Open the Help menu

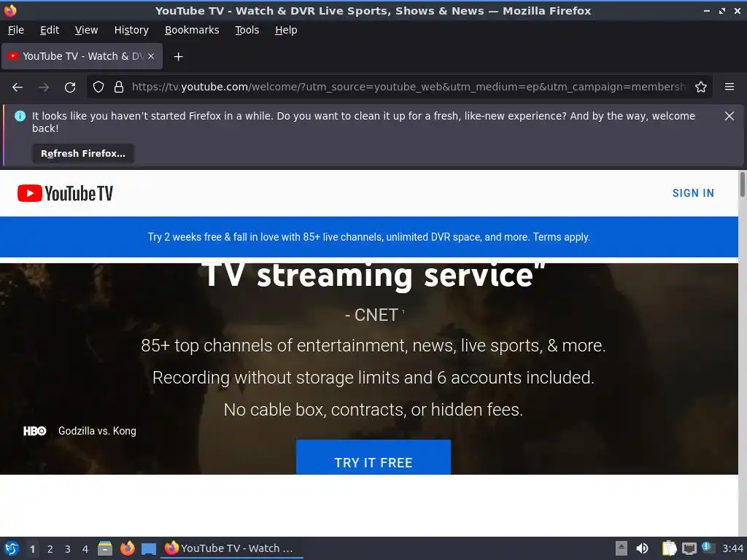286,30
